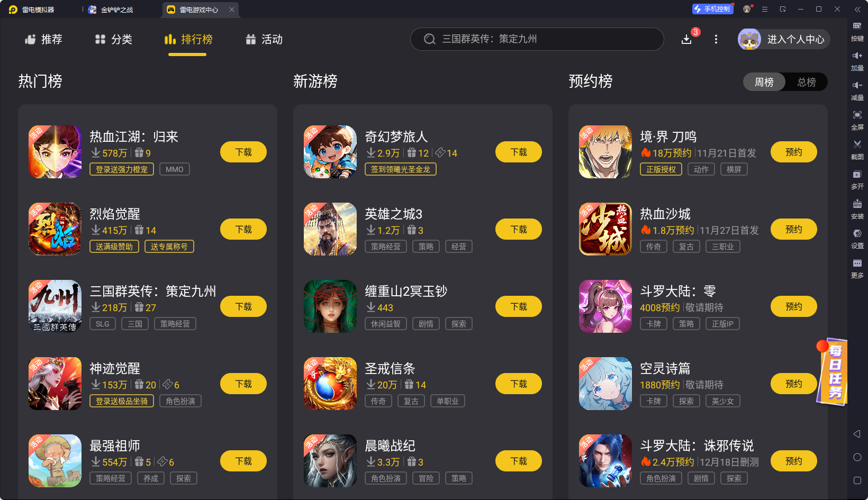The image size is (868, 500).
Task: Increase volume with 加量 icon
Action: pyautogui.click(x=857, y=61)
